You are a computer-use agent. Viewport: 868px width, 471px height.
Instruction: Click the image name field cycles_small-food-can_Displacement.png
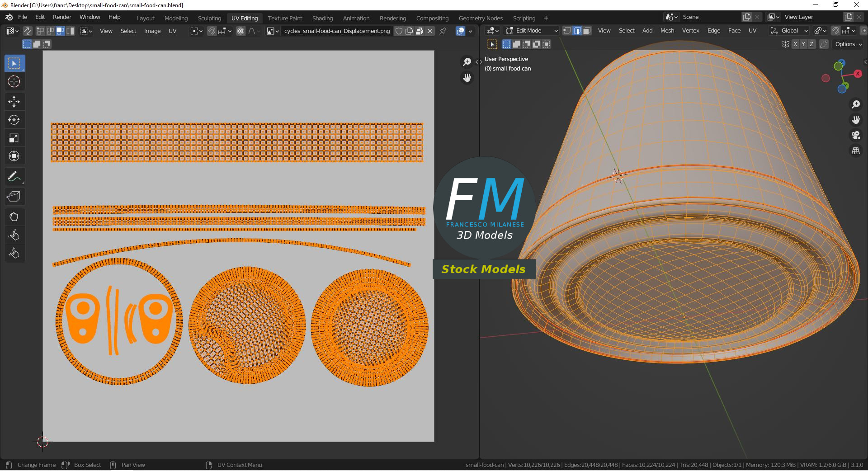(x=337, y=31)
